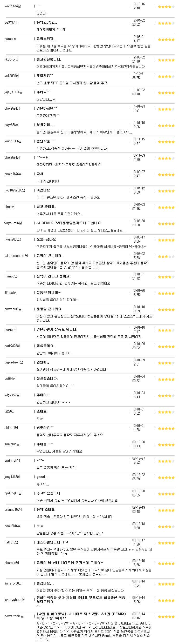179x644 pixels.
Task: Click the username hat1010
Action: (11, 542)
